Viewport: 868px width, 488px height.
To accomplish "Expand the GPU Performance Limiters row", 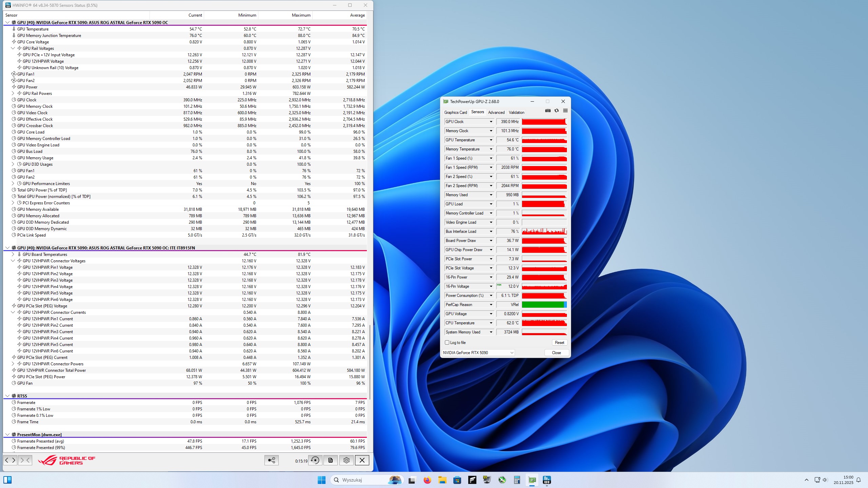I will [x=13, y=184].
